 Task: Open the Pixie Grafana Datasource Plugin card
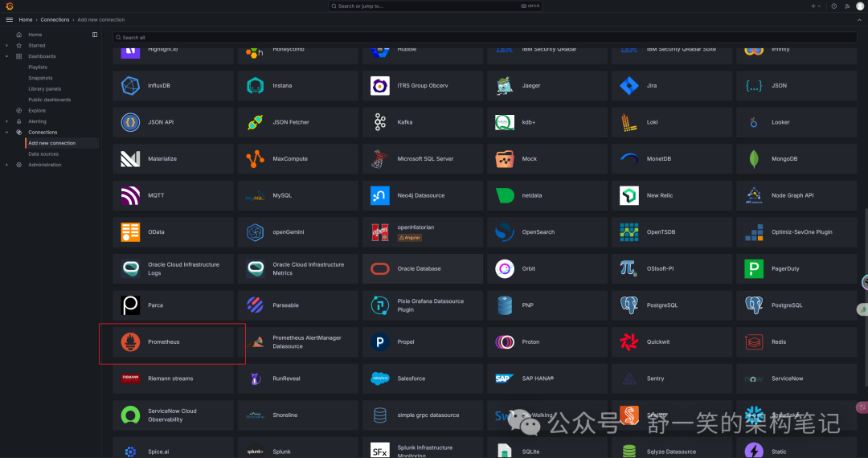423,305
